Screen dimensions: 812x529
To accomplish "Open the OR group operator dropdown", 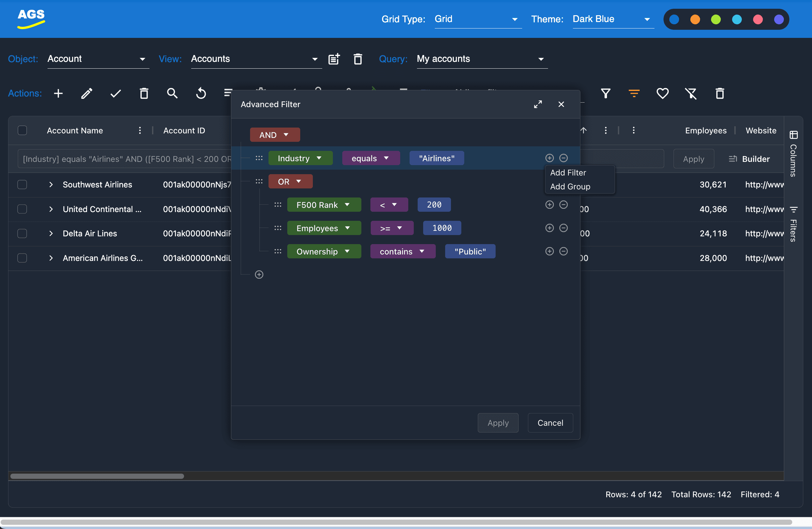I will (x=290, y=181).
